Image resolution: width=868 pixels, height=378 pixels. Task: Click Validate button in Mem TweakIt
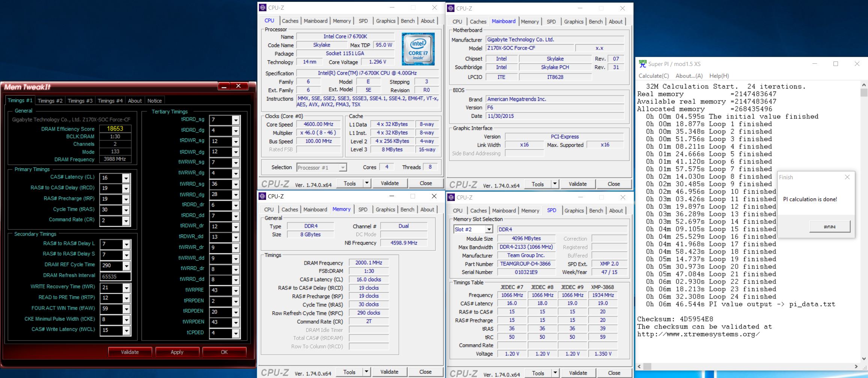coord(130,352)
